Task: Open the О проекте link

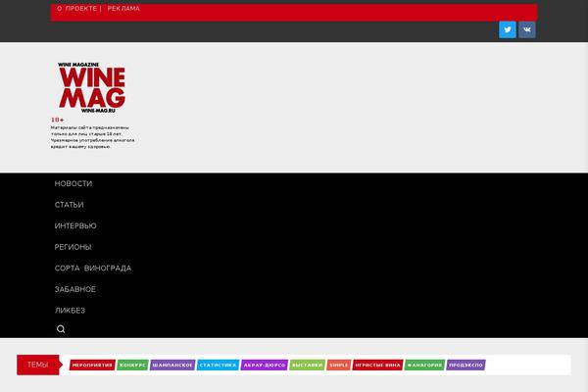Action: (76, 8)
